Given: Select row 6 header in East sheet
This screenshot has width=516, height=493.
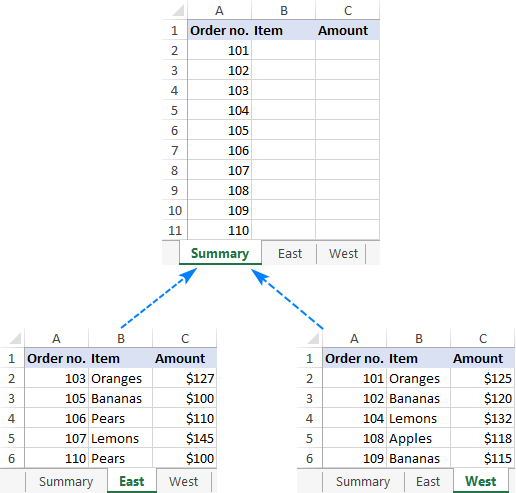Looking at the screenshot, I should tap(12, 458).
